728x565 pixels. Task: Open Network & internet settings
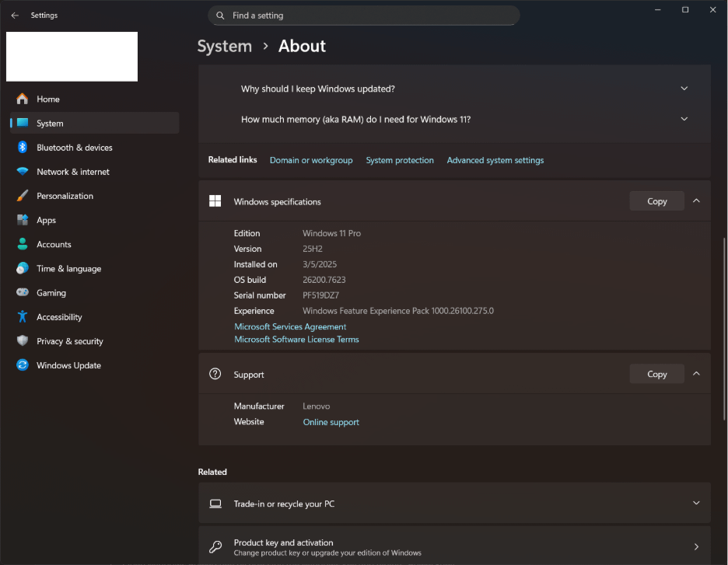[94, 172]
